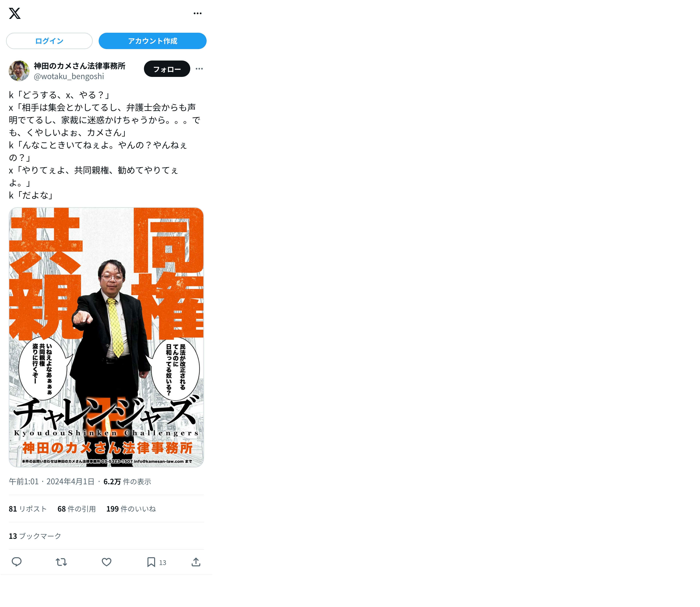Open the top three-dot more menu

pyautogui.click(x=197, y=13)
